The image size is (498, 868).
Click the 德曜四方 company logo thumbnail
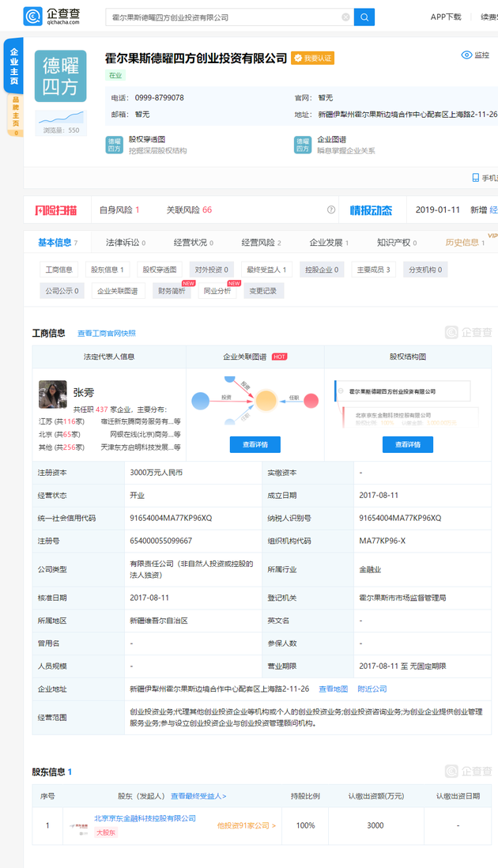click(x=60, y=76)
